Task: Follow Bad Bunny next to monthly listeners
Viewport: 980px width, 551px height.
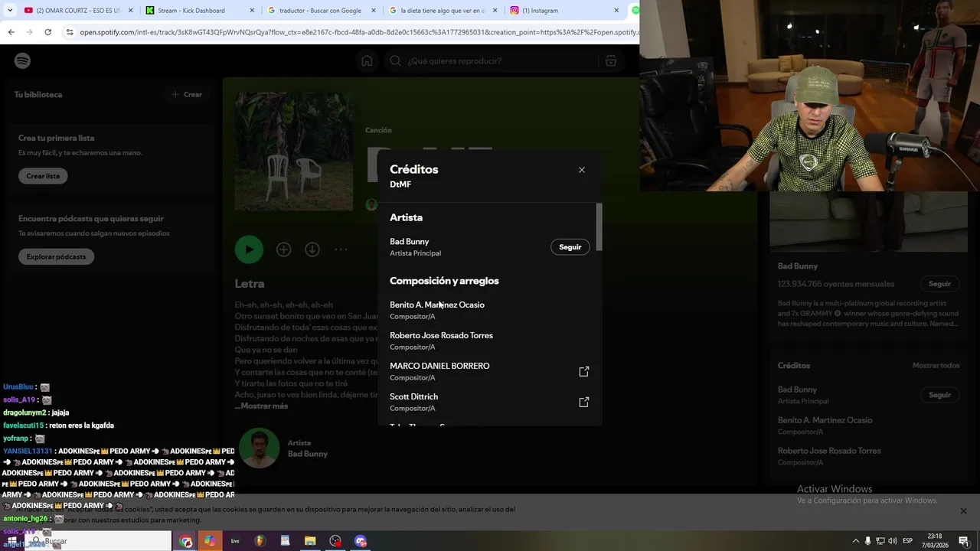Action: pyautogui.click(x=939, y=284)
